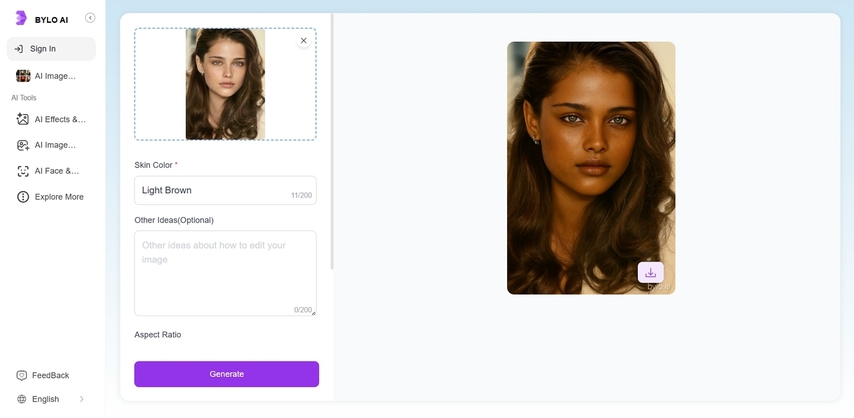The image size is (854, 418).
Task: Click the generated result portrait
Action: click(x=590, y=150)
